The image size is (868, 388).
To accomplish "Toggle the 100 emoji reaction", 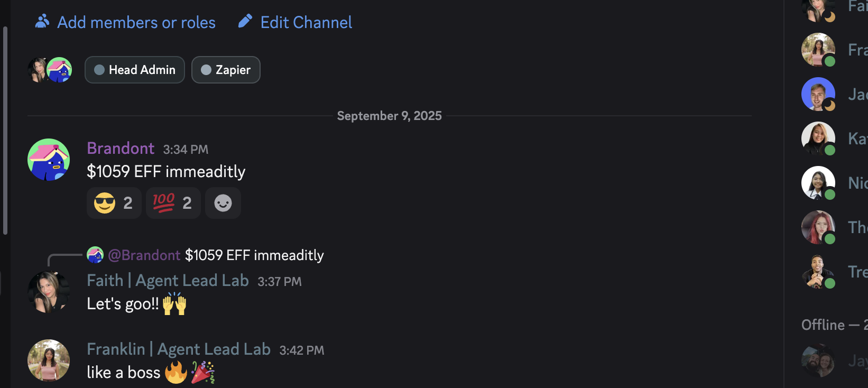I will pyautogui.click(x=173, y=203).
